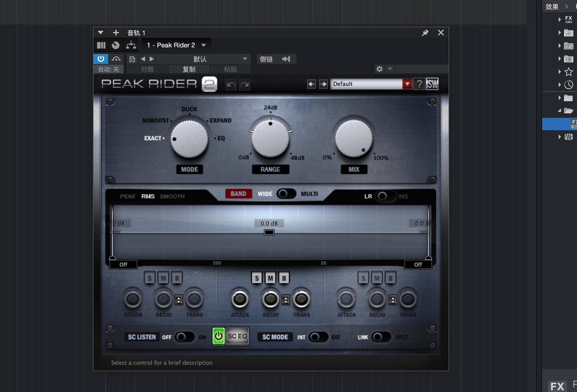Screen dimensions: 577x392
Task: Click the 侧链 sidechain button
Action: (x=266, y=59)
